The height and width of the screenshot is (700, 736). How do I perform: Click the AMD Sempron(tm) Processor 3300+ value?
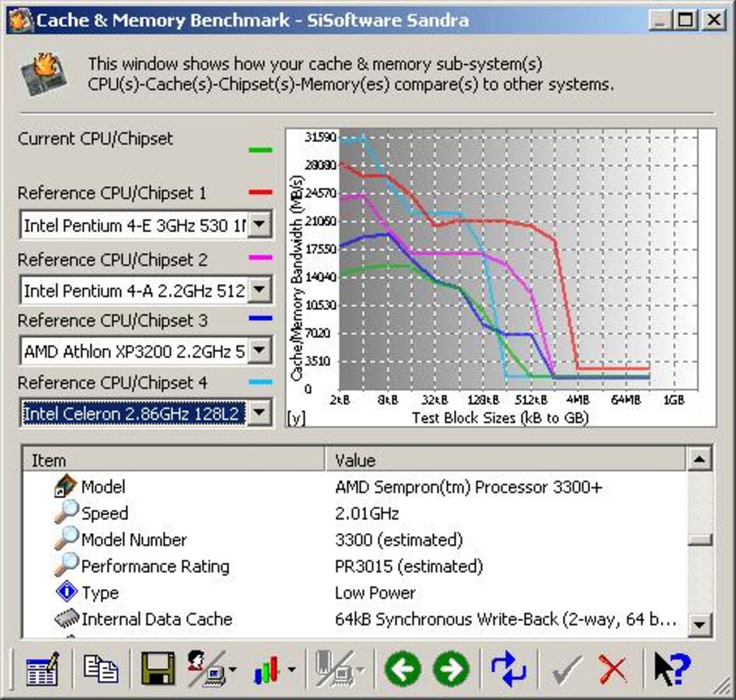point(469,487)
